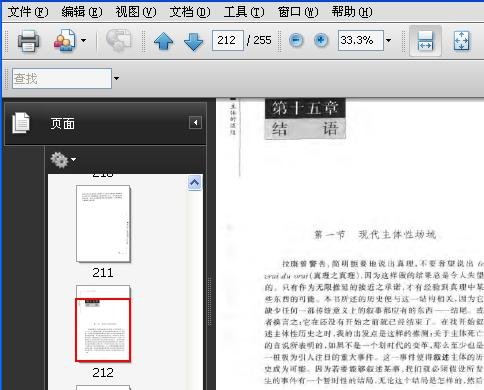The width and height of the screenshot is (484, 390).
Task: Open the 视图(V) menu
Action: (136, 12)
